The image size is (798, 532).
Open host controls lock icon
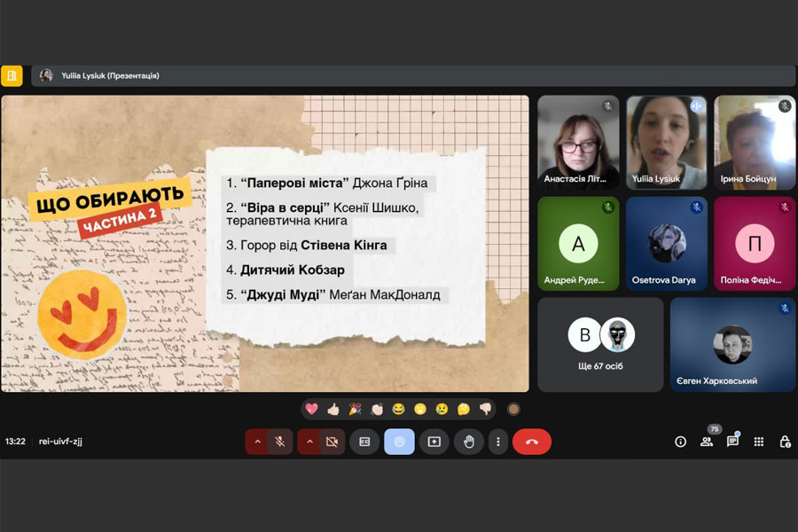coord(785,442)
